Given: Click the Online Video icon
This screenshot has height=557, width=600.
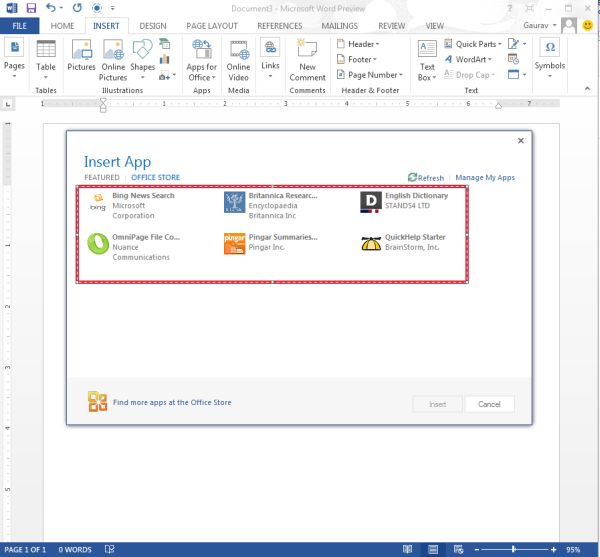Looking at the screenshot, I should tap(238, 60).
